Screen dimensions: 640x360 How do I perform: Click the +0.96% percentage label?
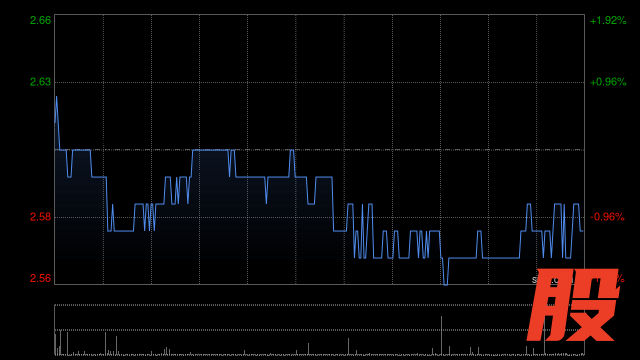tap(608, 82)
